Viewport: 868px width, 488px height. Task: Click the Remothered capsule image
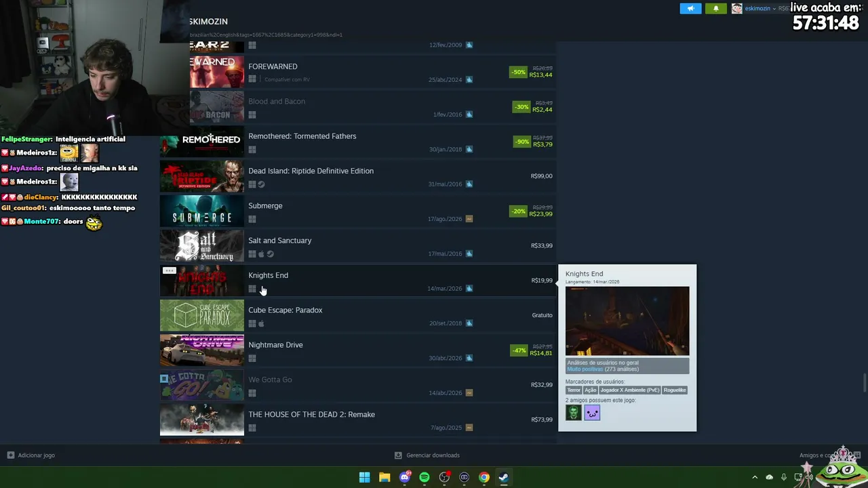202,142
